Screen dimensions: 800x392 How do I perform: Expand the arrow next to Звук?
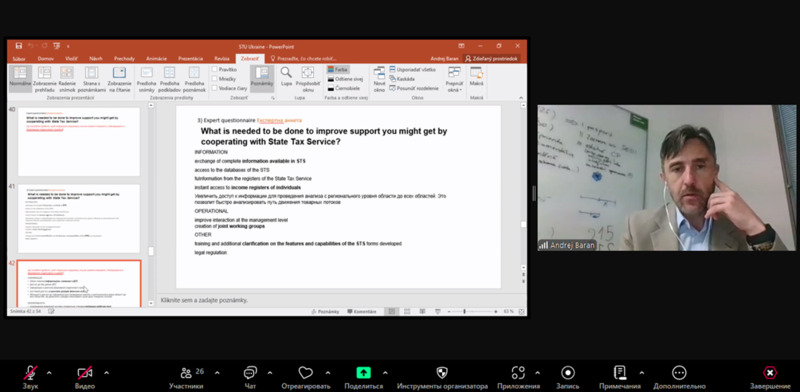click(x=49, y=373)
